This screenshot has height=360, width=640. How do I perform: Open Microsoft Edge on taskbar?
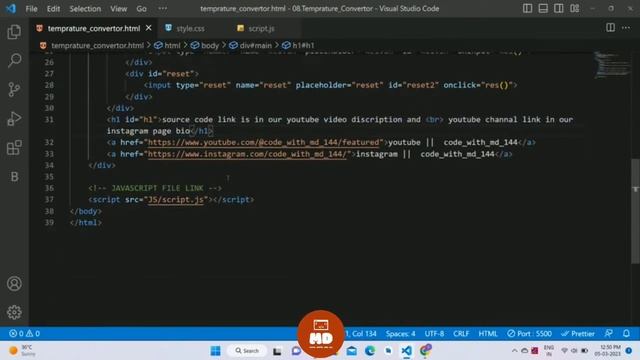click(370, 351)
